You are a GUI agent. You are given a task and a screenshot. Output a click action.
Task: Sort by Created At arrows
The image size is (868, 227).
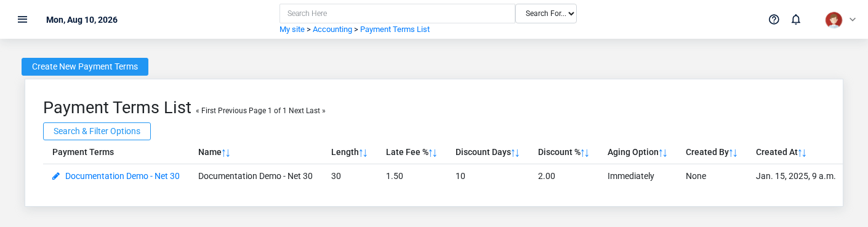click(x=802, y=153)
